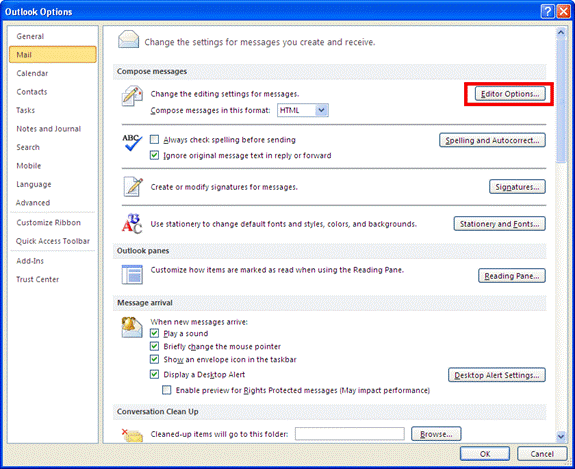Click the Stationery and Fonts button
Screen dimensions: 575x469
click(499, 224)
